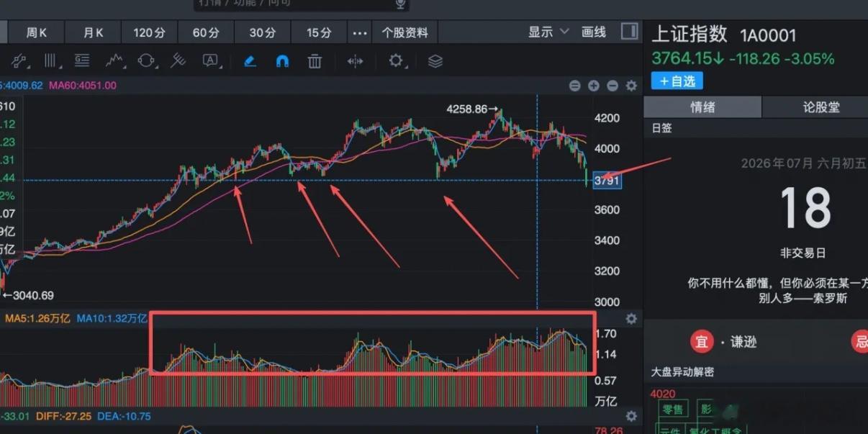Open the 个股资料 tab
The height and width of the screenshot is (434, 868).
pyautogui.click(x=404, y=32)
